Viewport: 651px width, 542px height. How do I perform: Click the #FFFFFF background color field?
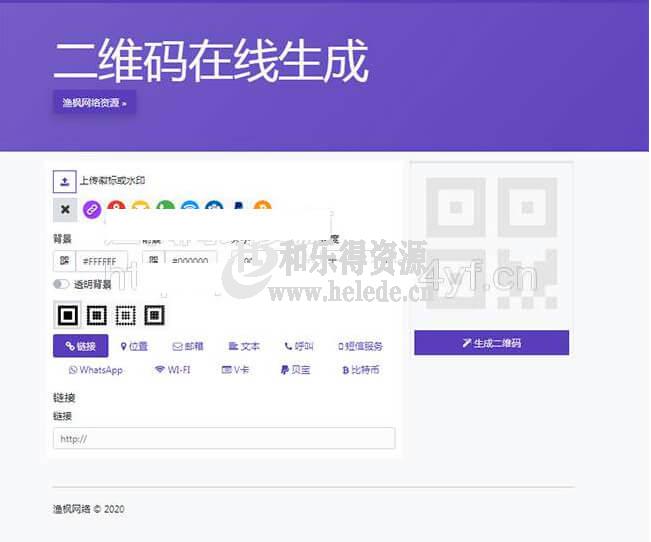101,261
